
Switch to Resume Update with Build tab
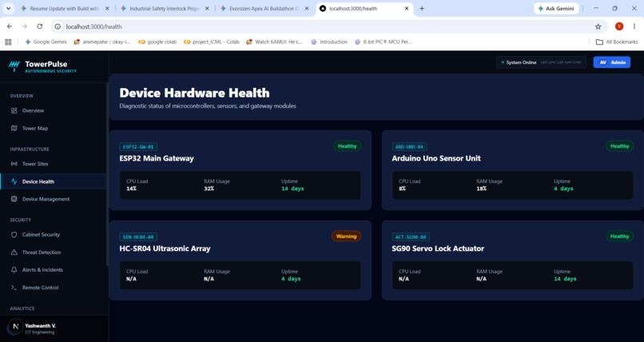[65, 8]
